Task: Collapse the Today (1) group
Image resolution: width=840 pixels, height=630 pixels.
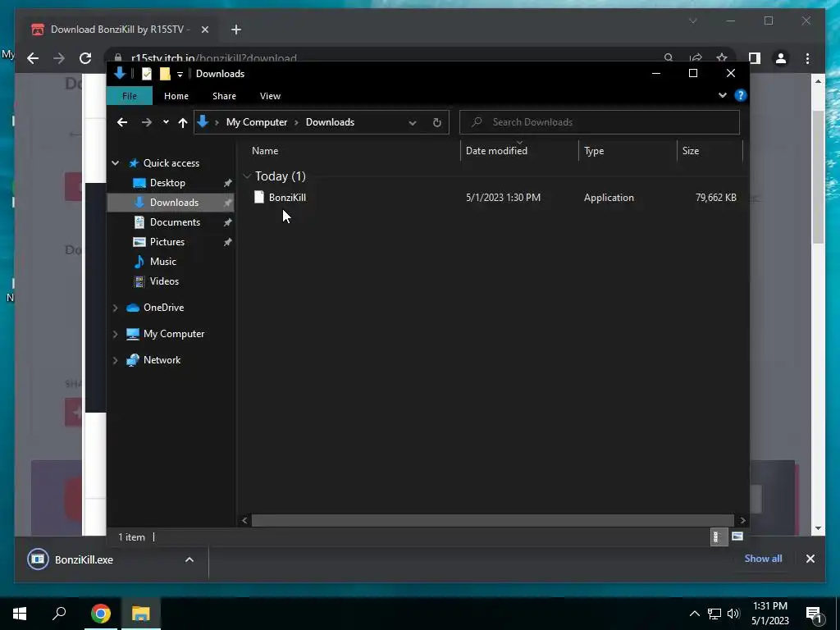Action: [247, 176]
